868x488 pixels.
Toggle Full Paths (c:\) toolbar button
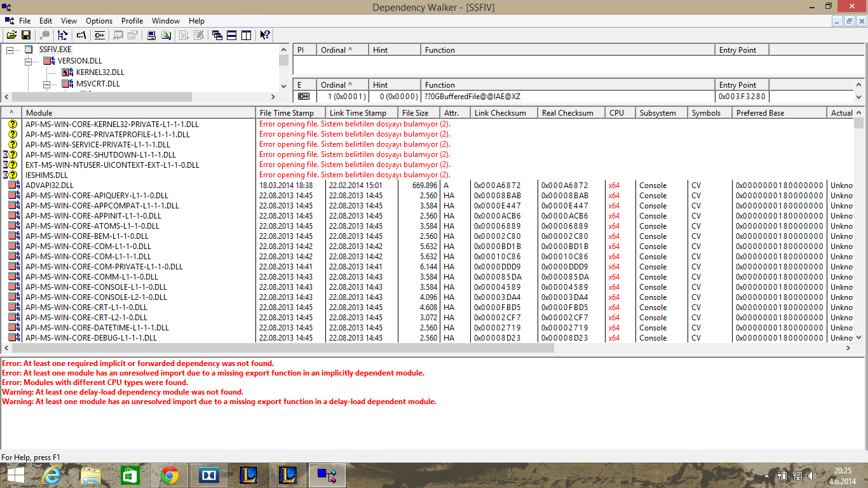[x=81, y=36]
